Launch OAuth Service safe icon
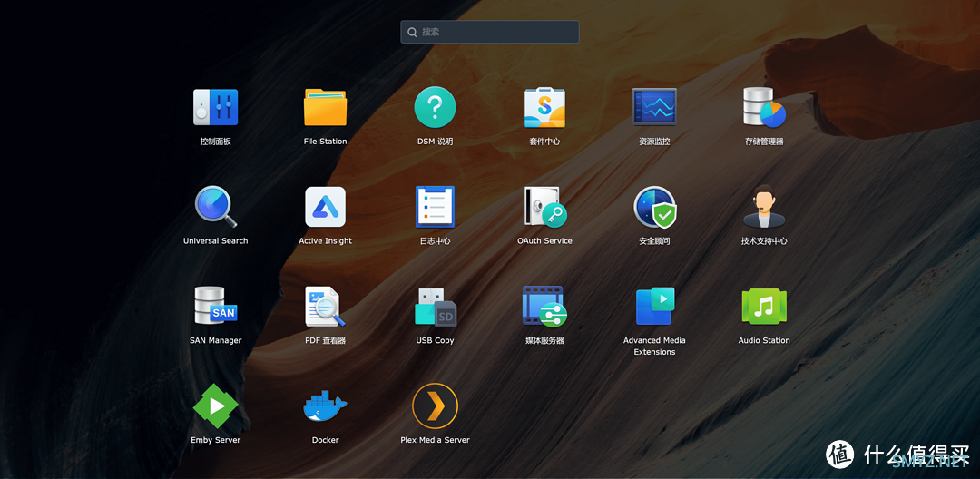The height and width of the screenshot is (479, 980). pos(544,207)
